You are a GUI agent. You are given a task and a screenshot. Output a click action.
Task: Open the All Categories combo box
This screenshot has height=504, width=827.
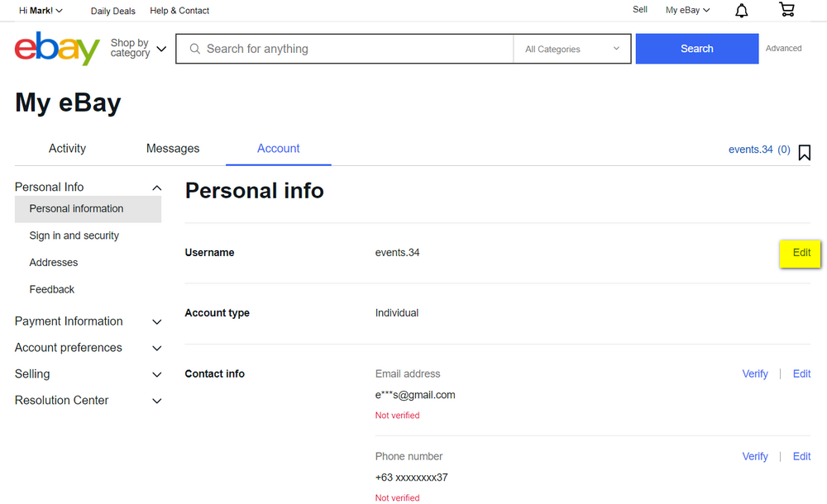click(572, 49)
